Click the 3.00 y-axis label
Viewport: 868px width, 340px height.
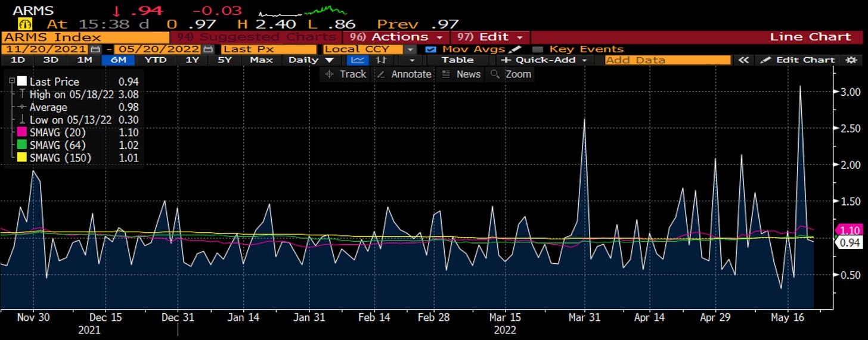(850, 92)
